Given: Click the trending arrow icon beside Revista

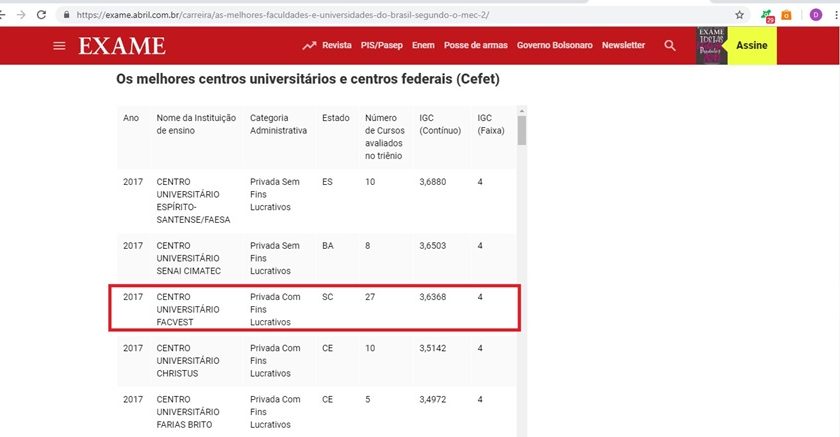Looking at the screenshot, I should tap(309, 46).
